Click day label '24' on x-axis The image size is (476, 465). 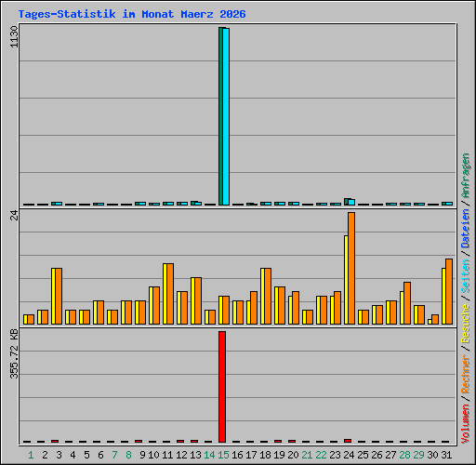pos(349,455)
